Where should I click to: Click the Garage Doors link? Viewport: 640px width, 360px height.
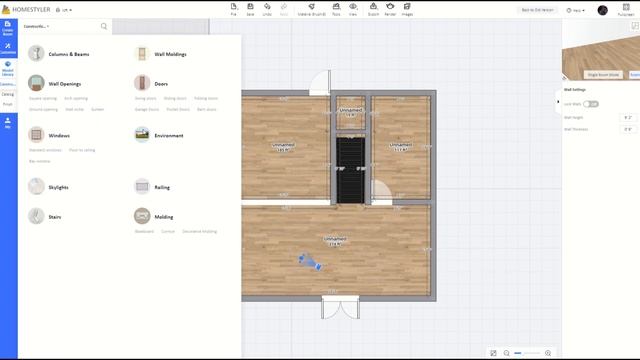tap(147, 109)
